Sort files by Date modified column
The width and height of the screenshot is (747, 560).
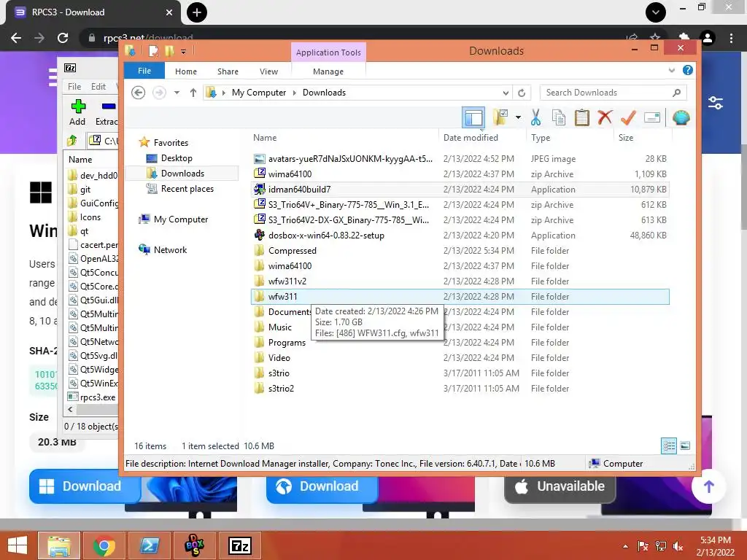click(471, 138)
